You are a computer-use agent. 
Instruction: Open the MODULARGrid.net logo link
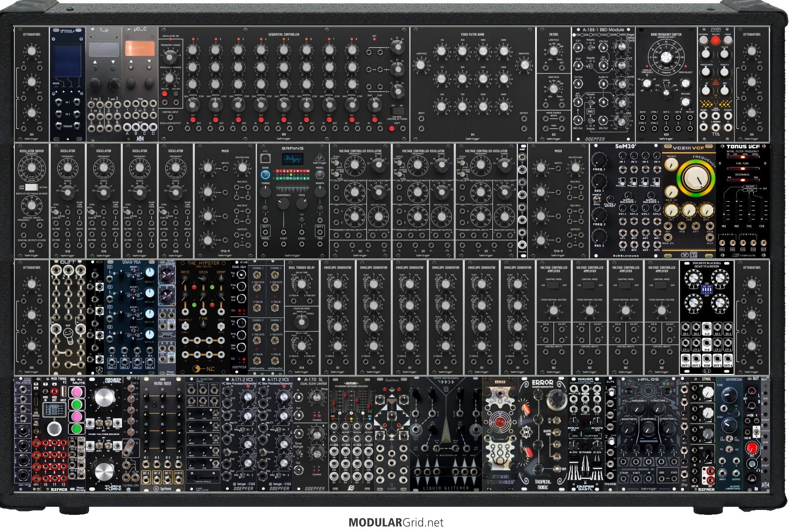pyautogui.click(x=396, y=523)
